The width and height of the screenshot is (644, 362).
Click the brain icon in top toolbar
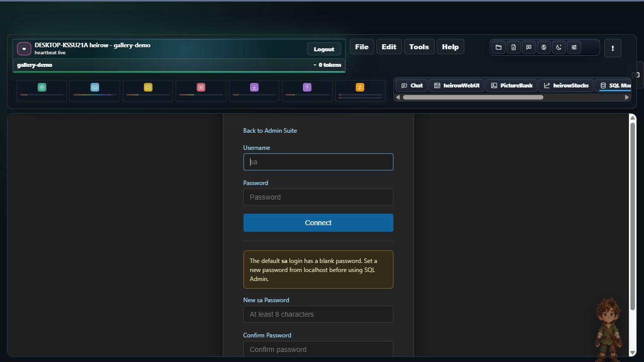click(x=544, y=47)
